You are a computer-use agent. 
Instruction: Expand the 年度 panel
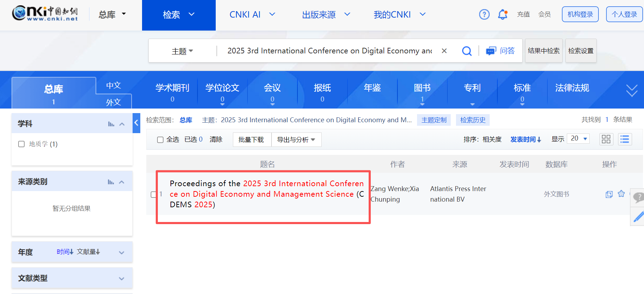(x=122, y=253)
